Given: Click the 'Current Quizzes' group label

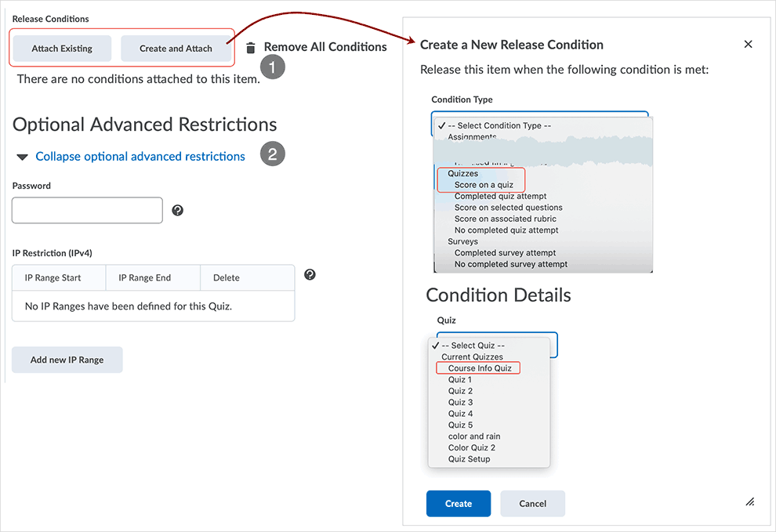Looking at the screenshot, I should pos(472,356).
